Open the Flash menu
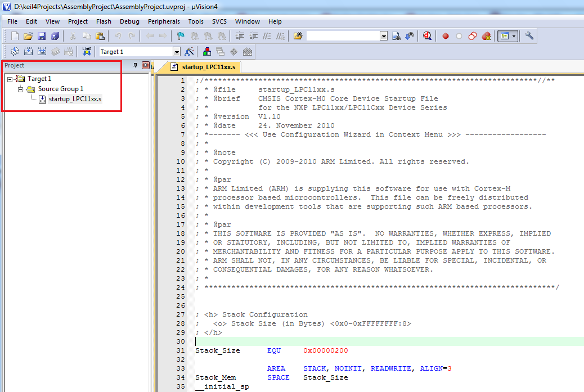The width and height of the screenshot is (584, 392). click(104, 21)
